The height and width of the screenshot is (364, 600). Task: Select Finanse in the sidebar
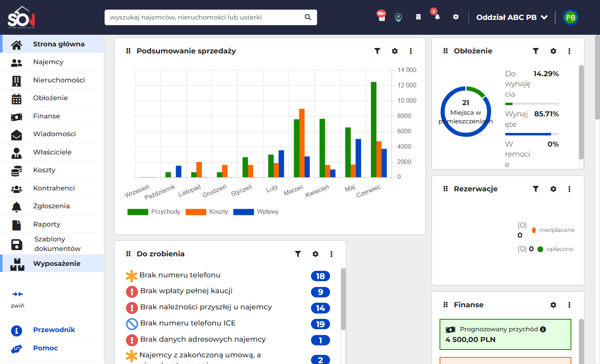coord(52,116)
